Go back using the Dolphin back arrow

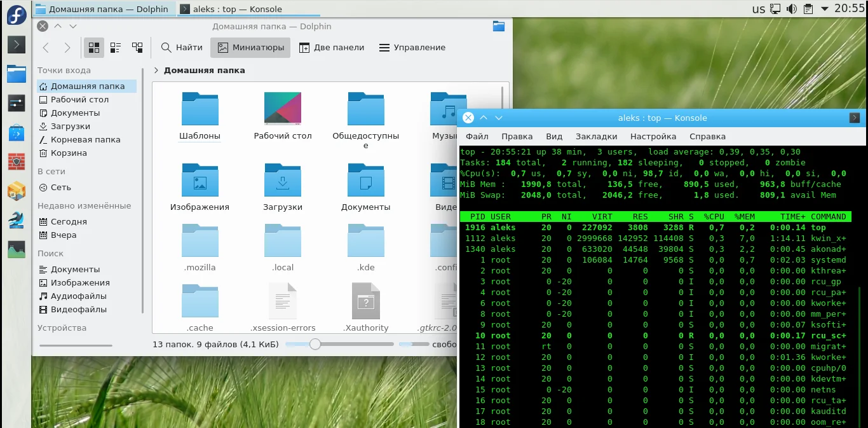pyautogui.click(x=46, y=48)
